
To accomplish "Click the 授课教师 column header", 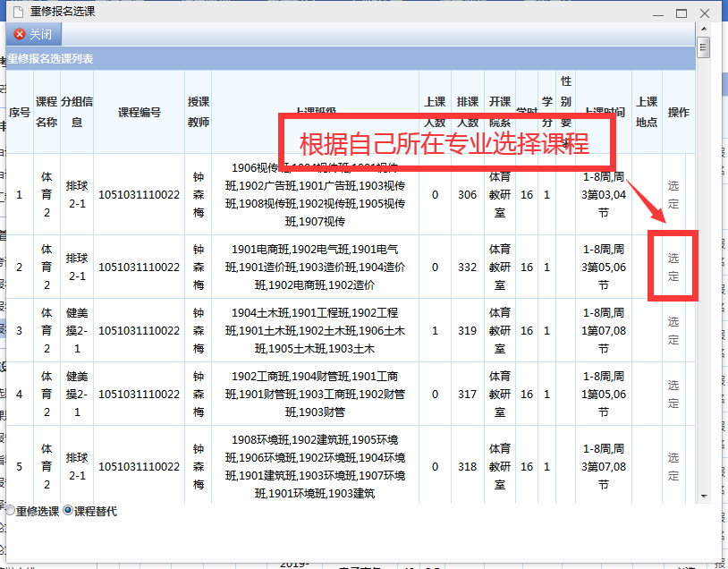I will click(198, 113).
